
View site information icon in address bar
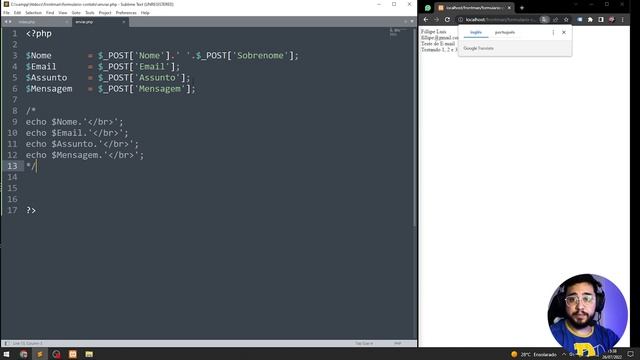460,20
